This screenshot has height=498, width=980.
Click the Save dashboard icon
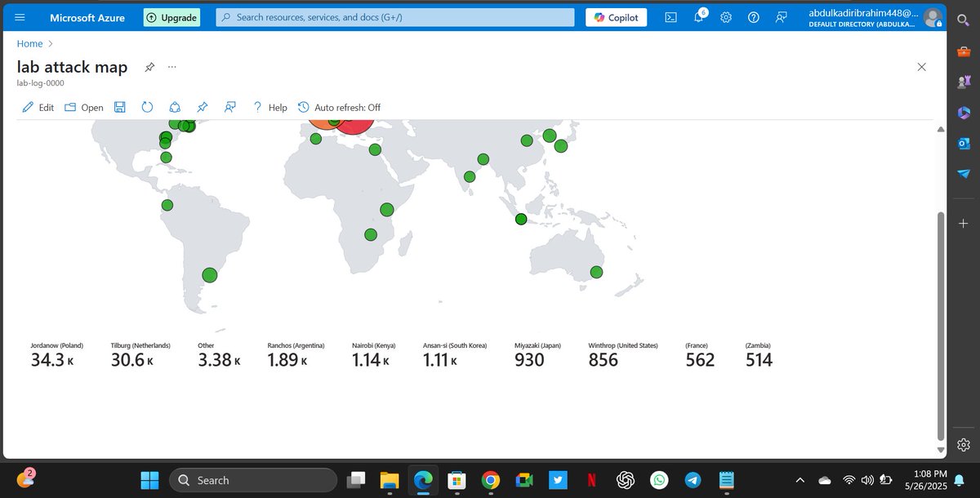click(119, 107)
